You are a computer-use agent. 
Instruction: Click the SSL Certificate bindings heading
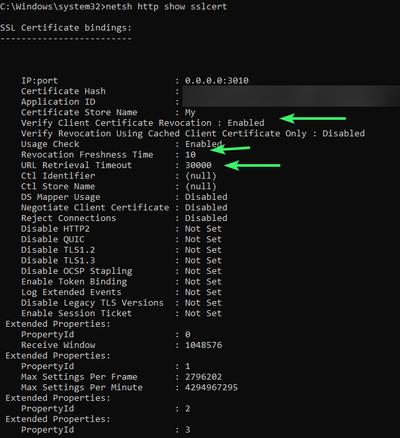pyautogui.click(x=66, y=28)
